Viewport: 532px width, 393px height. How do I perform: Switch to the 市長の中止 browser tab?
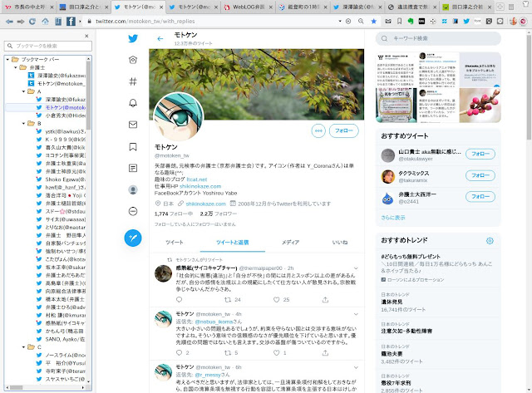(x=30, y=7)
